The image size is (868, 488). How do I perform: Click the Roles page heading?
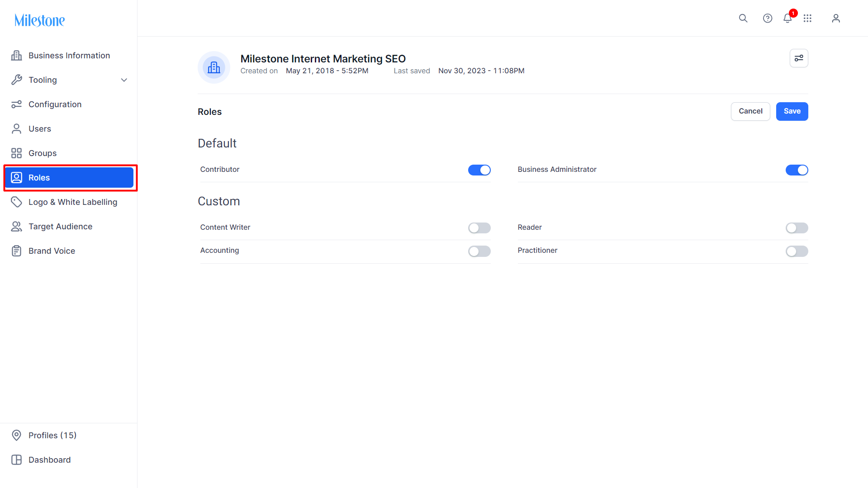(209, 112)
